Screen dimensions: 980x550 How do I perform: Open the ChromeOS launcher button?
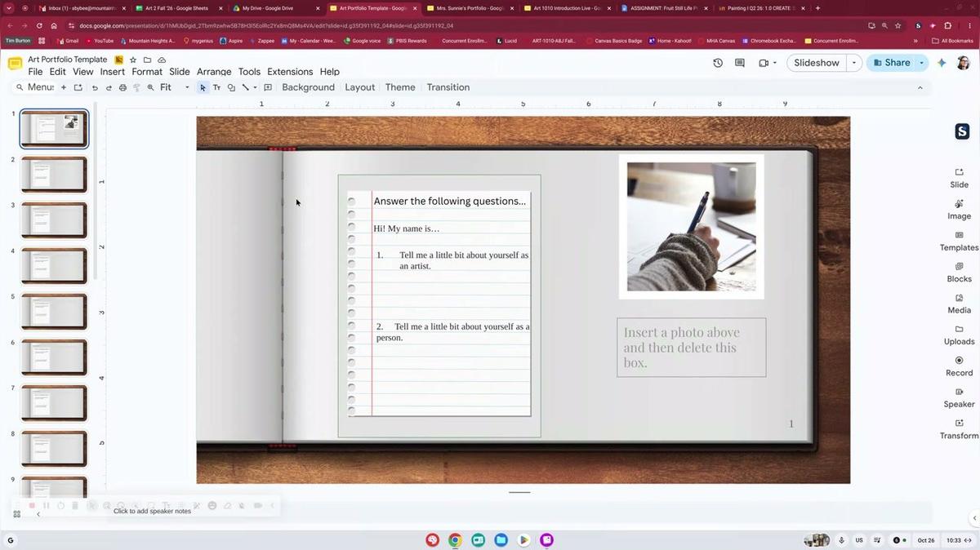coord(11,540)
